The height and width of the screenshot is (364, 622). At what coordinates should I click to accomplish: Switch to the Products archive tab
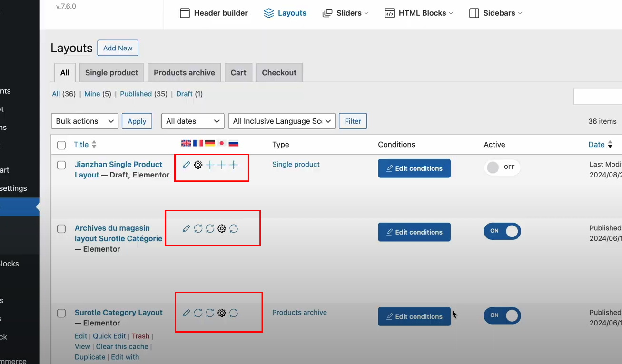184,73
